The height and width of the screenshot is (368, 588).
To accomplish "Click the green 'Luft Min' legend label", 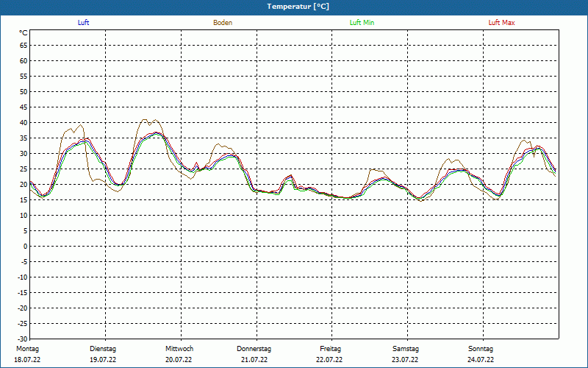I will tap(362, 23).
